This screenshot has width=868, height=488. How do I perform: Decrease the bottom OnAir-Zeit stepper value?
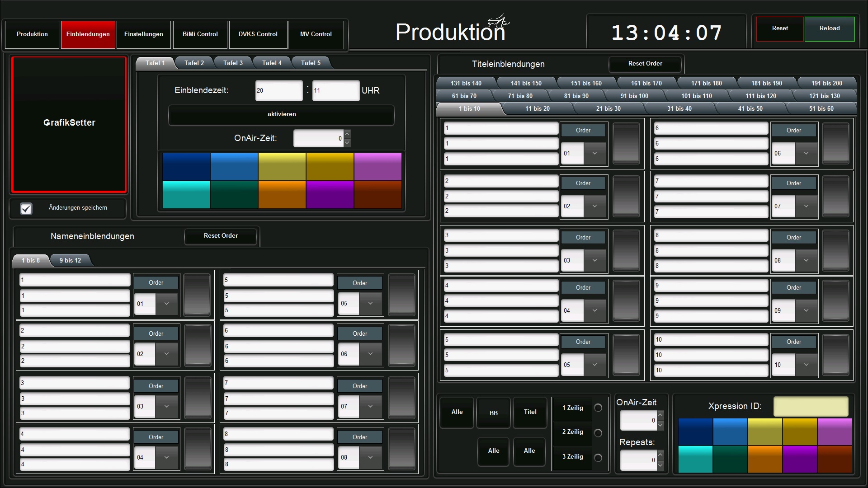tap(660, 425)
